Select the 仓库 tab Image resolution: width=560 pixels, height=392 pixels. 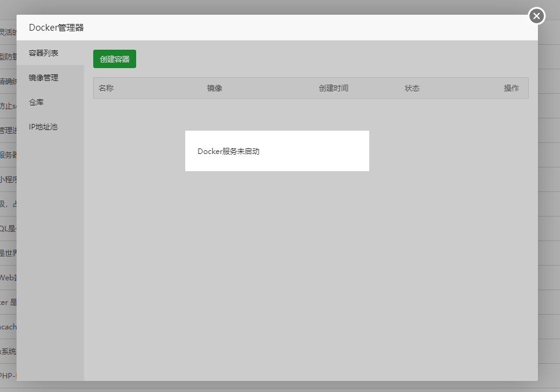point(36,102)
